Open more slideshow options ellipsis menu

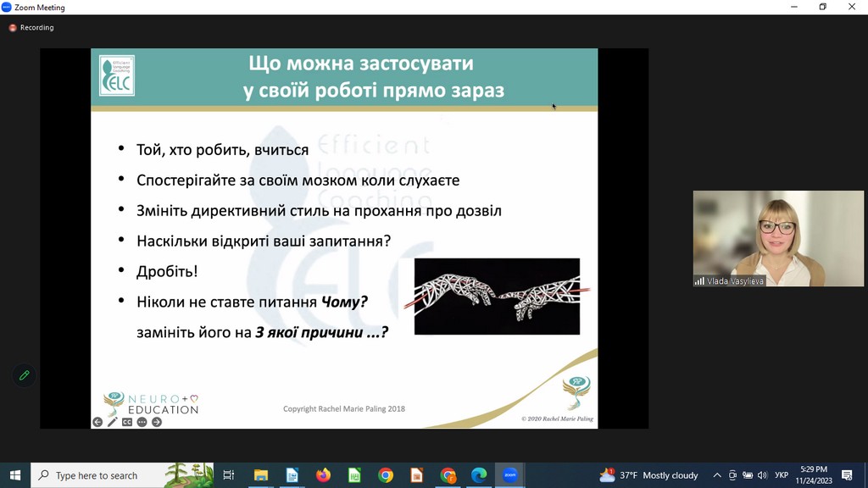142,422
